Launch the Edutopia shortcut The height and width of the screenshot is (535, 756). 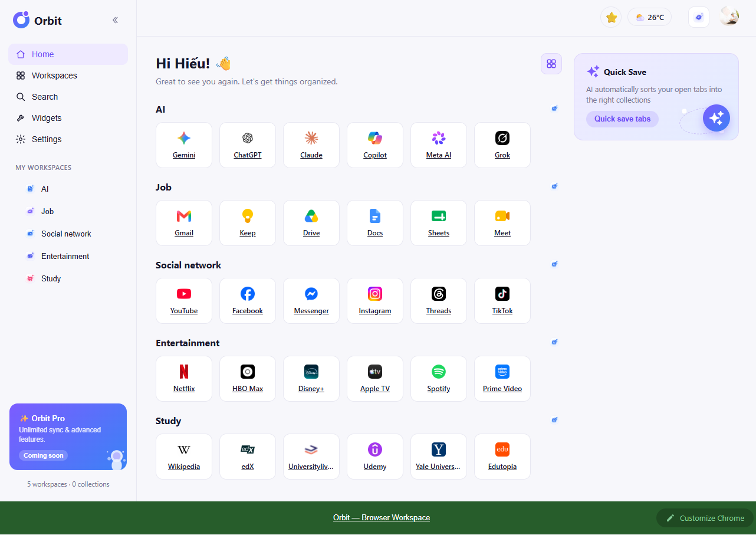502,457
